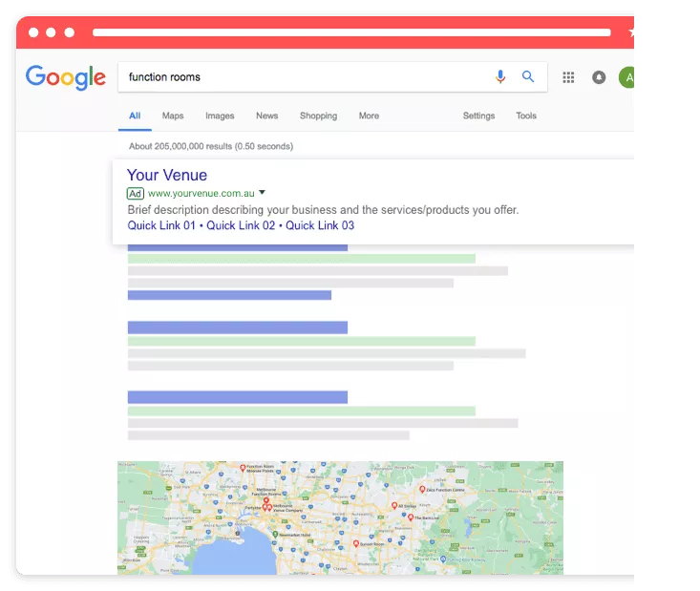Switch to the Images tab

[x=220, y=116]
